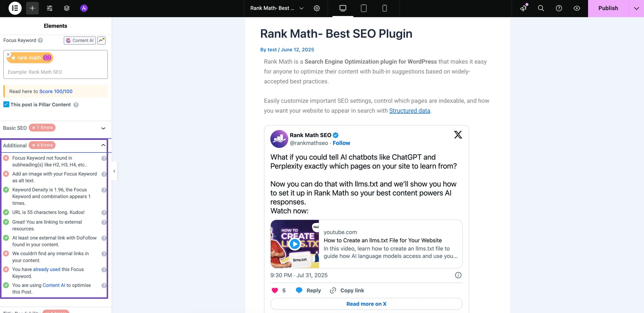Open the Publish options dropdown arrow
The height and width of the screenshot is (313, 644).
636,8
